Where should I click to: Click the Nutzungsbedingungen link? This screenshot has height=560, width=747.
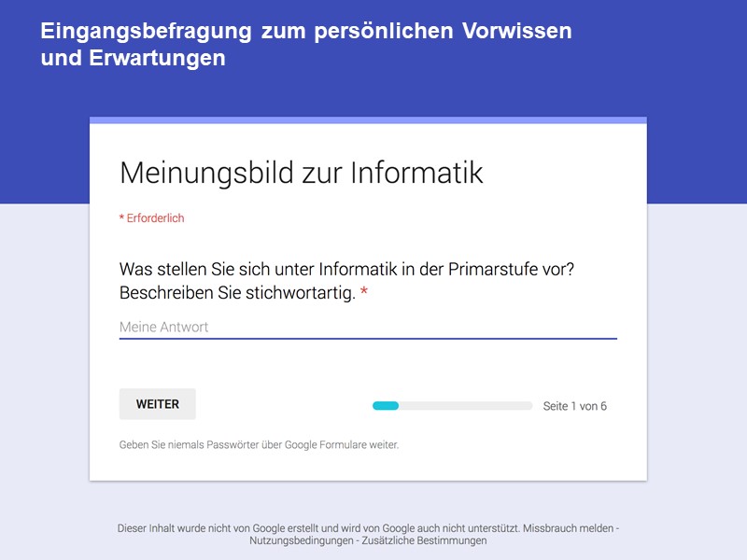pos(299,539)
